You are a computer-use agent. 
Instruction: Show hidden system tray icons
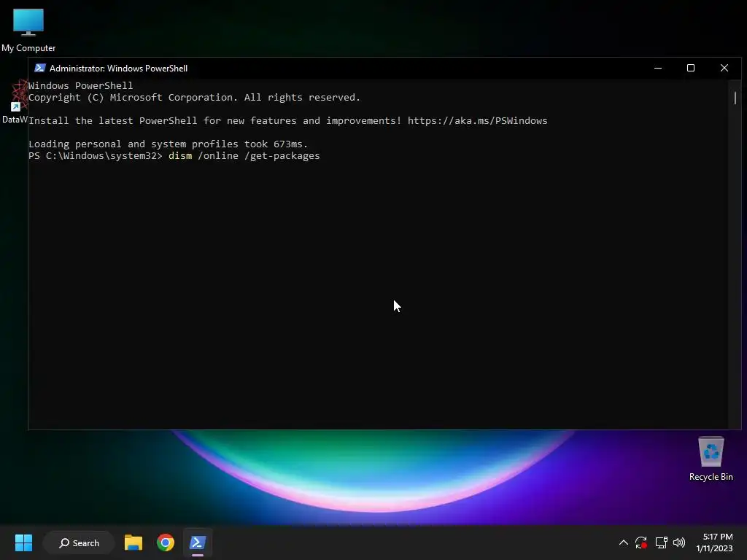point(623,542)
